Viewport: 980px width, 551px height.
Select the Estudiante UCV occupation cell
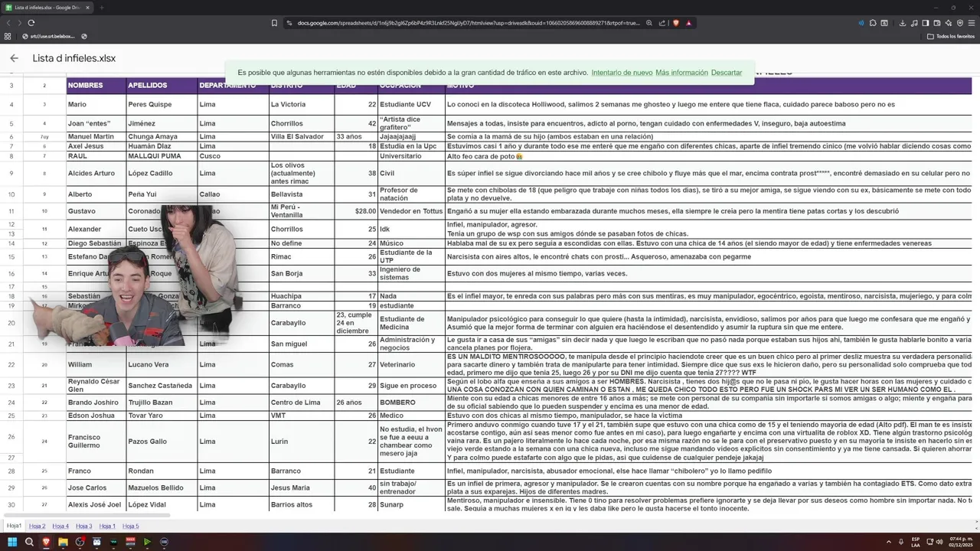[x=411, y=104]
